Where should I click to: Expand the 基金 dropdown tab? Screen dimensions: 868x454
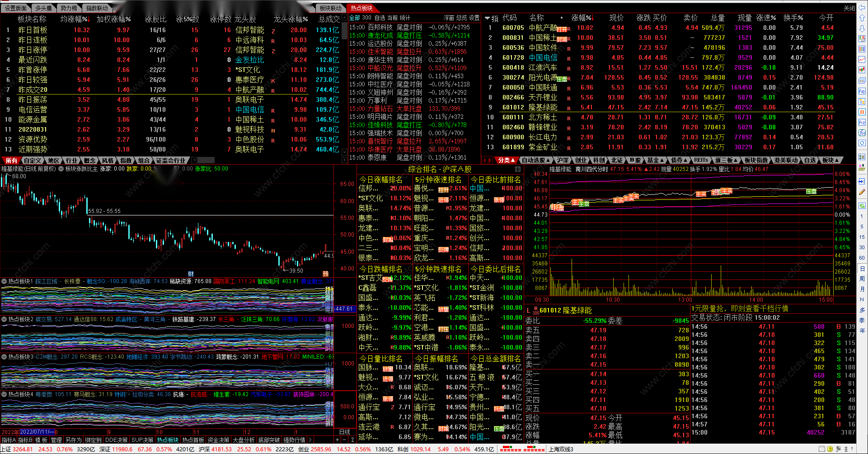[656, 160]
